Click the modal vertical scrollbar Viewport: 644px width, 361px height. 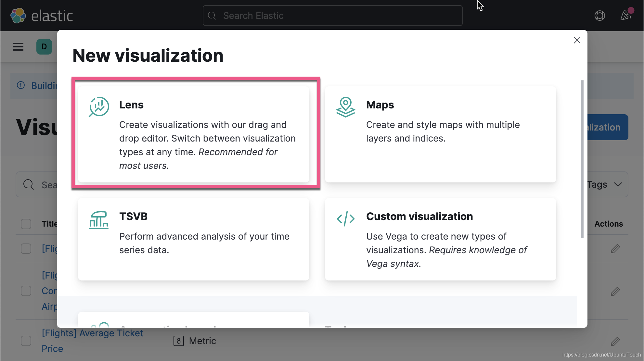click(x=582, y=159)
